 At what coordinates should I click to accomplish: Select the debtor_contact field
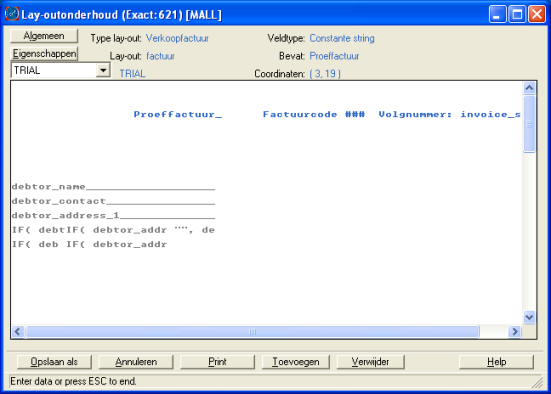click(113, 201)
